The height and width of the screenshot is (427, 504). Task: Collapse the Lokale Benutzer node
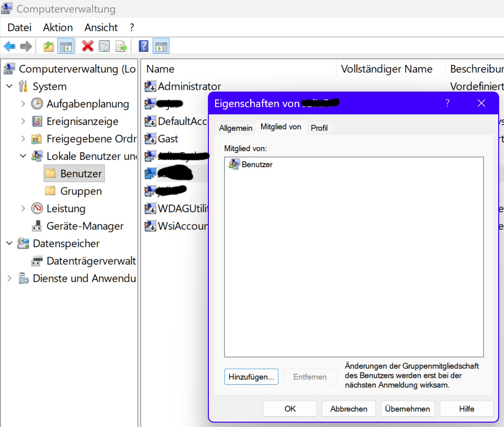(22, 156)
